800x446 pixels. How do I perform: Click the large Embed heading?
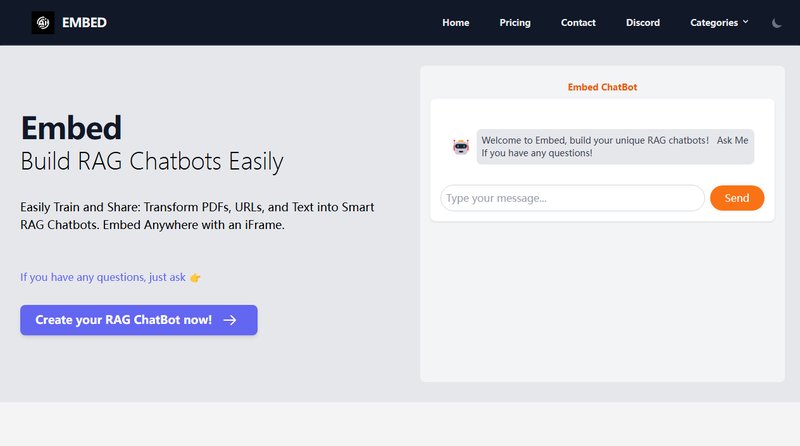click(x=71, y=128)
